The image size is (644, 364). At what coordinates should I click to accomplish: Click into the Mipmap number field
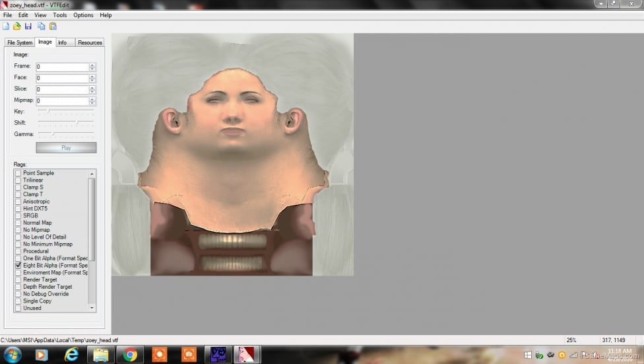pyautogui.click(x=63, y=101)
